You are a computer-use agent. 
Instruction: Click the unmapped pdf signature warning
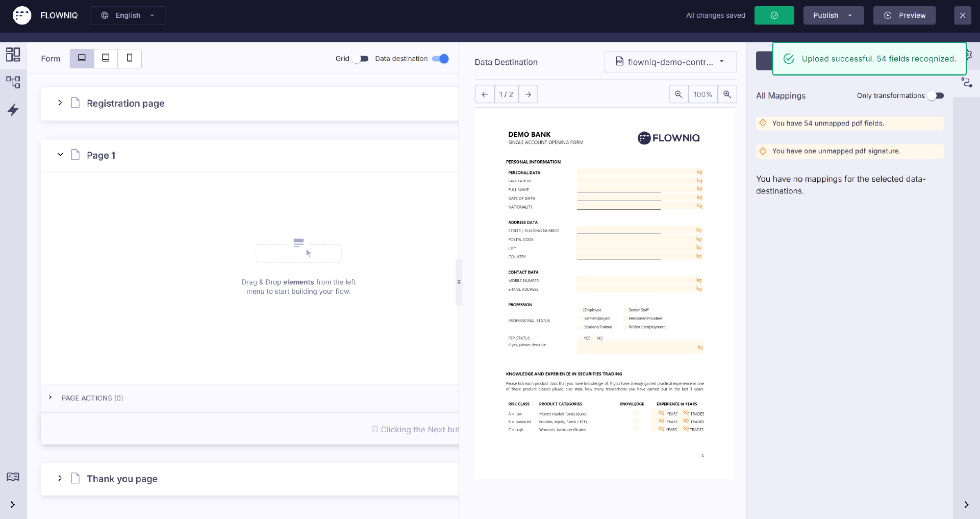(850, 151)
